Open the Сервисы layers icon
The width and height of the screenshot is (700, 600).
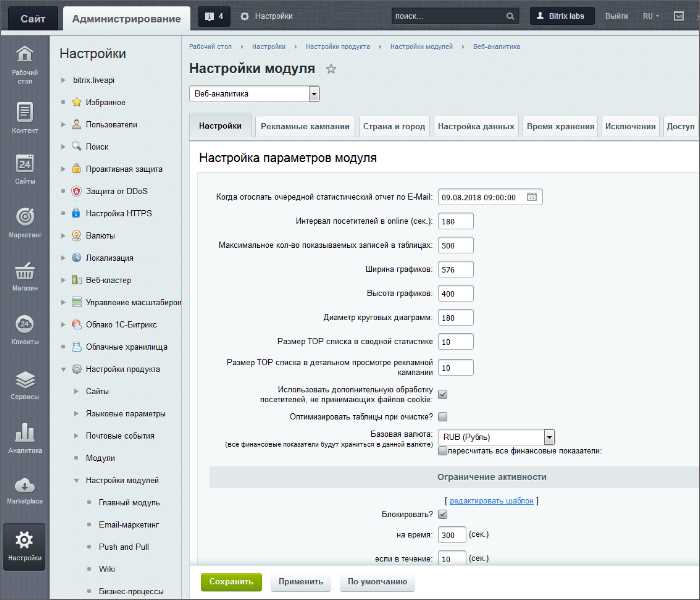[25, 379]
